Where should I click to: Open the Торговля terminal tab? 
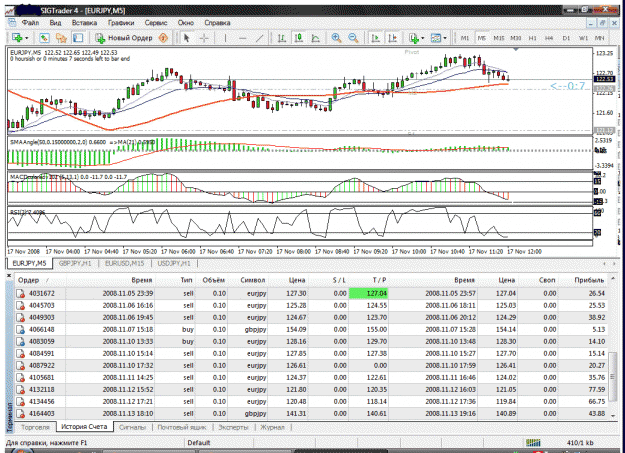(x=35, y=427)
